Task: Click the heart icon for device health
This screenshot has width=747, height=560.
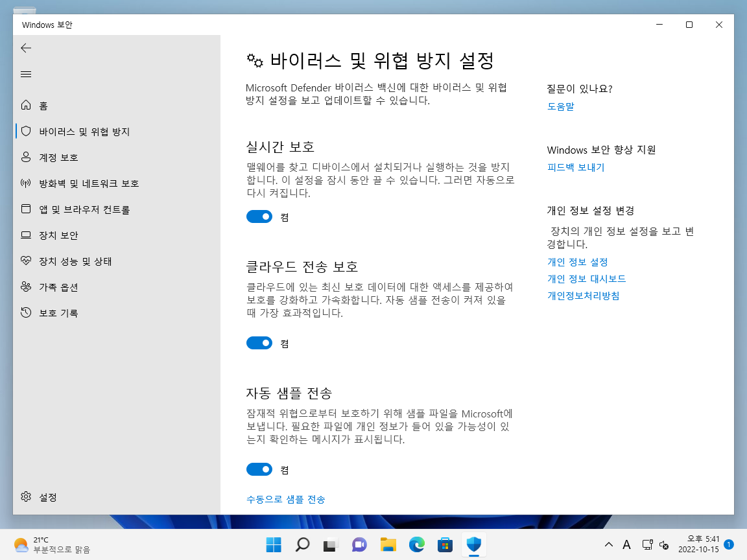Action: 26,261
